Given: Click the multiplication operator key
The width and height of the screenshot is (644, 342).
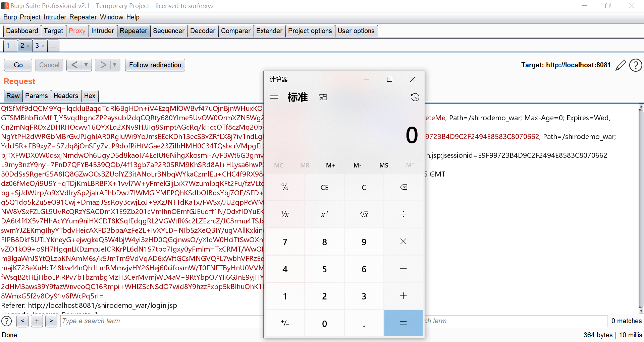Looking at the screenshot, I should click(x=404, y=242).
